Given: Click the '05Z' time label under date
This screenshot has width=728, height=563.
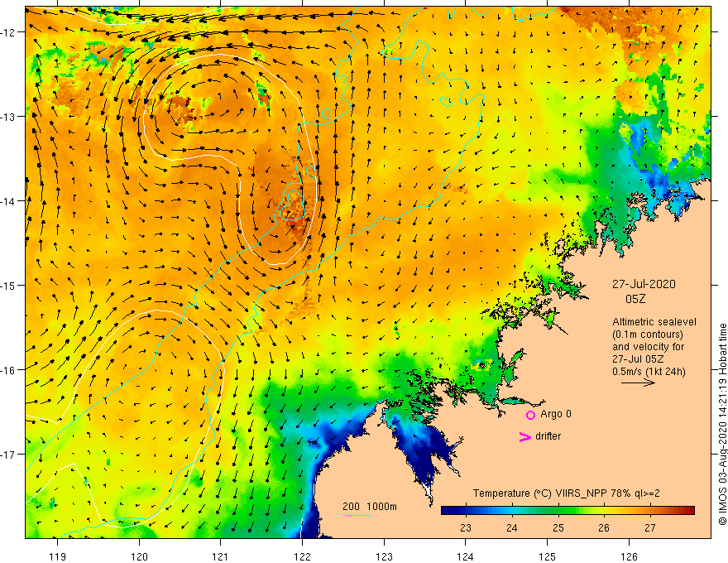Looking at the screenshot, I should coord(635,299).
